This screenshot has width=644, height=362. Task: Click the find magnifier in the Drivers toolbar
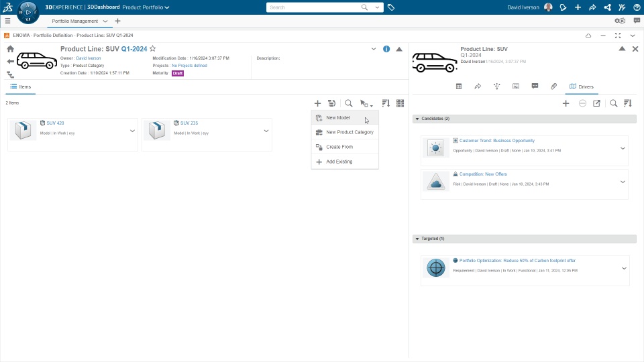pyautogui.click(x=614, y=103)
